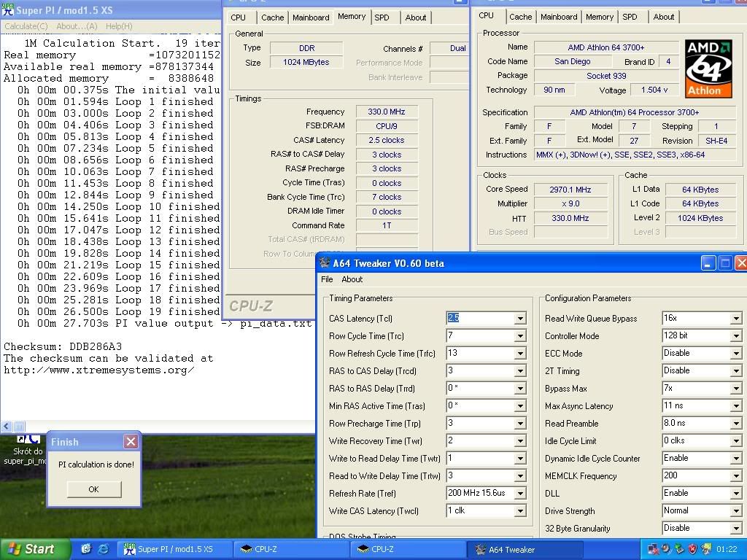Go to CPU tab in CPU-Z memory window
Viewport: 747px width, 560px height.
tap(239, 17)
